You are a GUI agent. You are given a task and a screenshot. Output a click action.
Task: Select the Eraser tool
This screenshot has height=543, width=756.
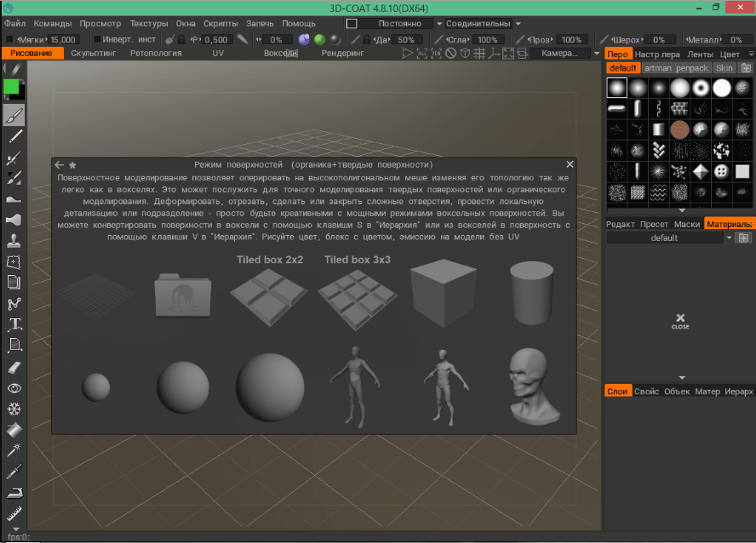click(14, 367)
